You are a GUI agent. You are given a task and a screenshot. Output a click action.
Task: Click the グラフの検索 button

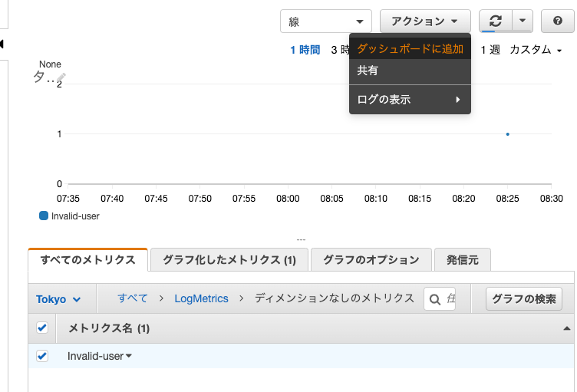pos(523,299)
